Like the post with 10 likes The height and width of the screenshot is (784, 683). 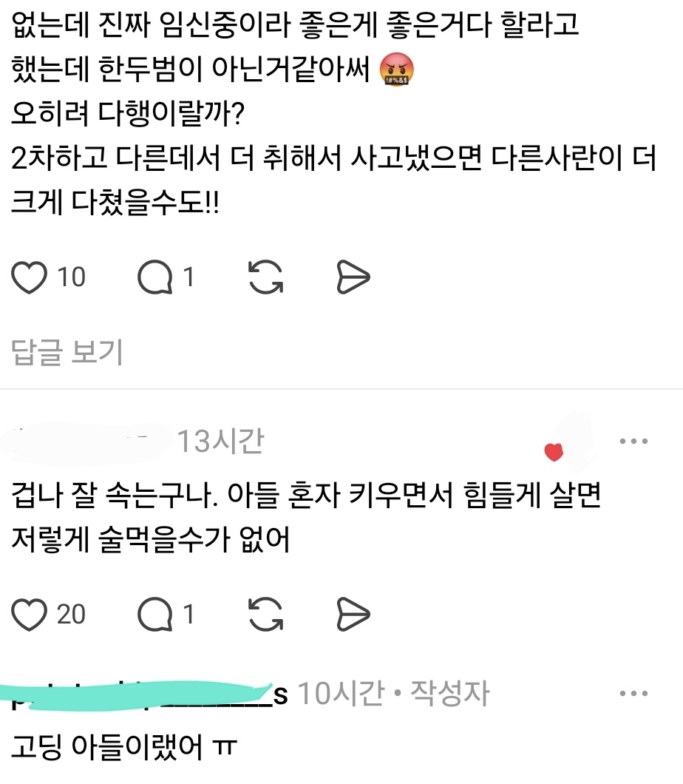click(29, 277)
